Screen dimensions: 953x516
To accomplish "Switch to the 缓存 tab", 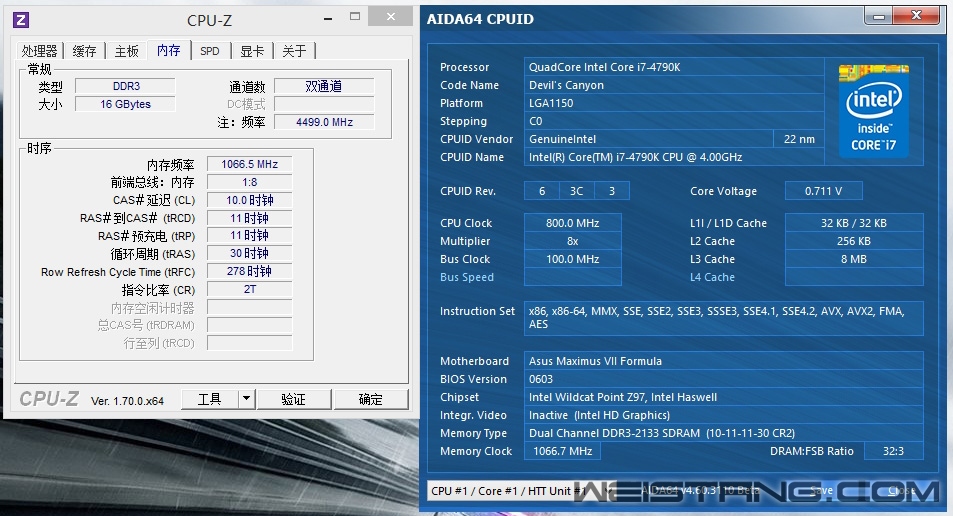I will click(84, 51).
